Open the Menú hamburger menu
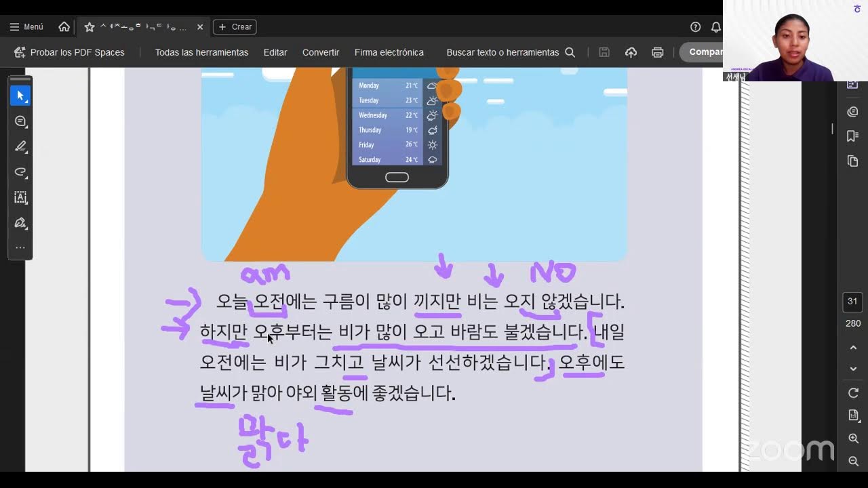The width and height of the screenshot is (868, 488). tap(26, 27)
